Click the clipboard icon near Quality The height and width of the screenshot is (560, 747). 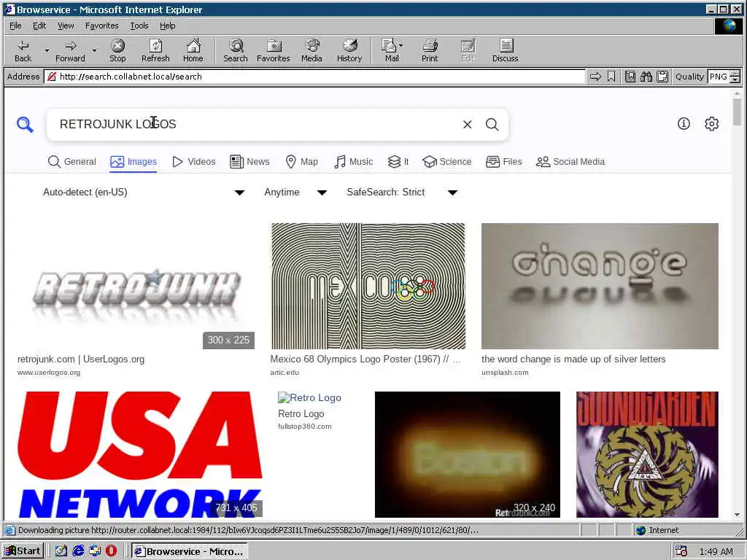pyautogui.click(x=662, y=77)
